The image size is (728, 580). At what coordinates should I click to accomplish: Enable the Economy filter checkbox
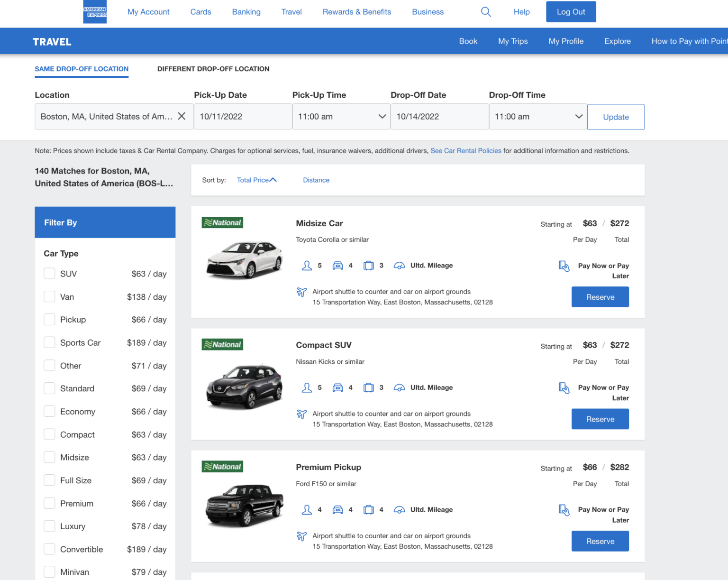tap(49, 411)
